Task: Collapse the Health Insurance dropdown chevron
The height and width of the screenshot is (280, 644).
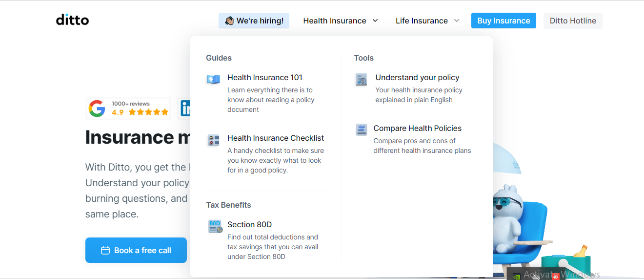Action: pyautogui.click(x=375, y=21)
